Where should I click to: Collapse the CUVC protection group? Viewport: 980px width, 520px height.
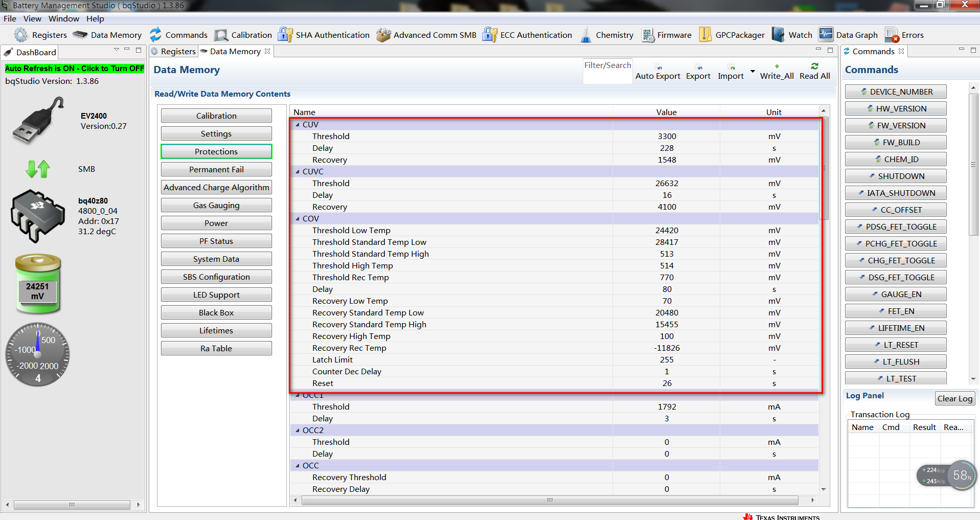(x=298, y=171)
